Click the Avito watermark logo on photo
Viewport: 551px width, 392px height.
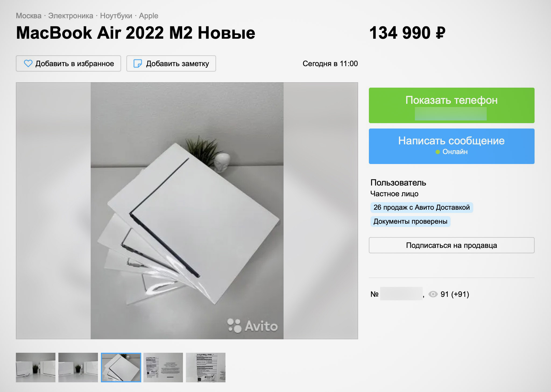coord(252,326)
